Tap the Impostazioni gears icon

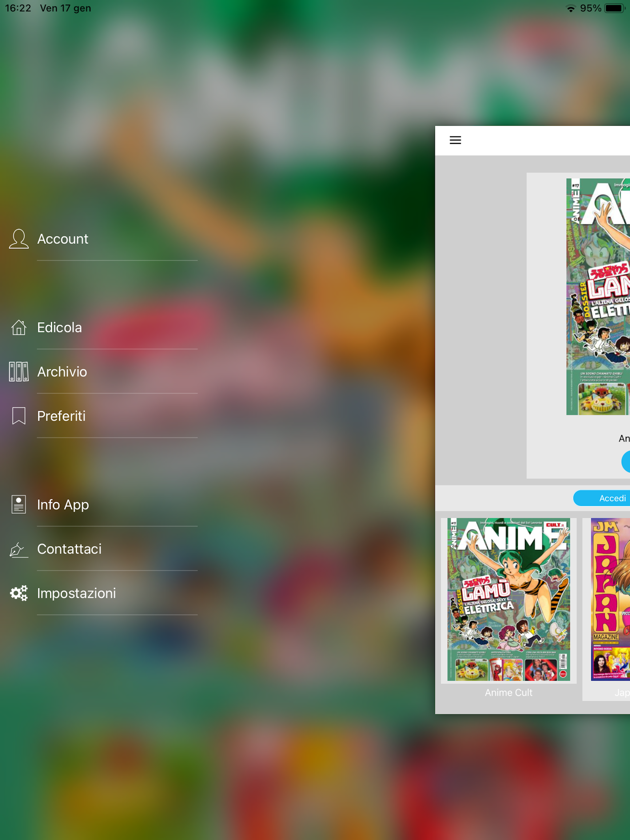(19, 593)
